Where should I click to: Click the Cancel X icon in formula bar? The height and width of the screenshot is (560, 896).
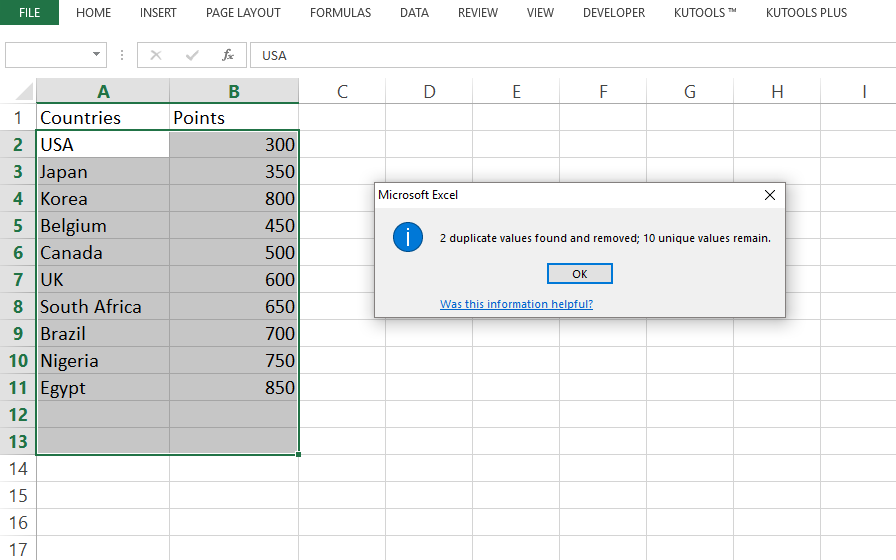point(155,55)
